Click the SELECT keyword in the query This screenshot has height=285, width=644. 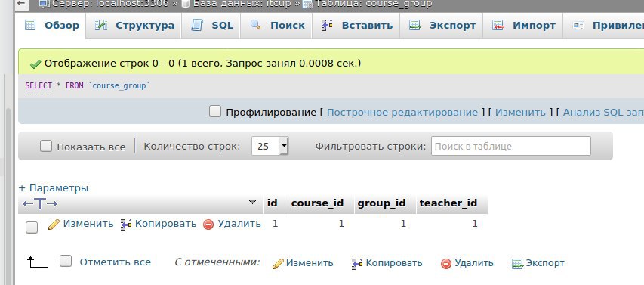39,86
